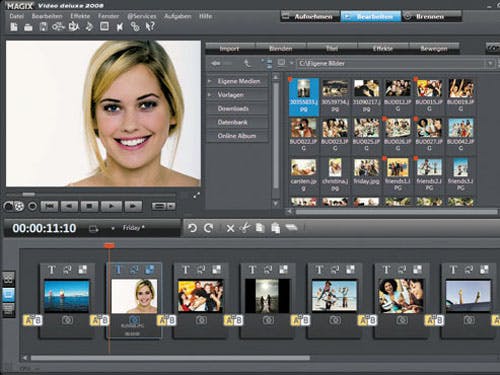Switch to the Aufnehmen mode
Screen dimensions: 500x375
coord(310,16)
